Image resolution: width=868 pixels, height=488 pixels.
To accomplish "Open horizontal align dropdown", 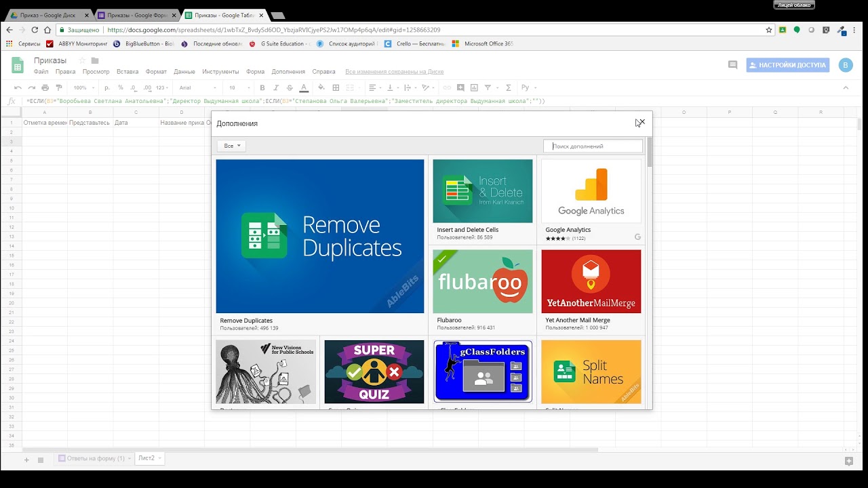I will 374,87.
